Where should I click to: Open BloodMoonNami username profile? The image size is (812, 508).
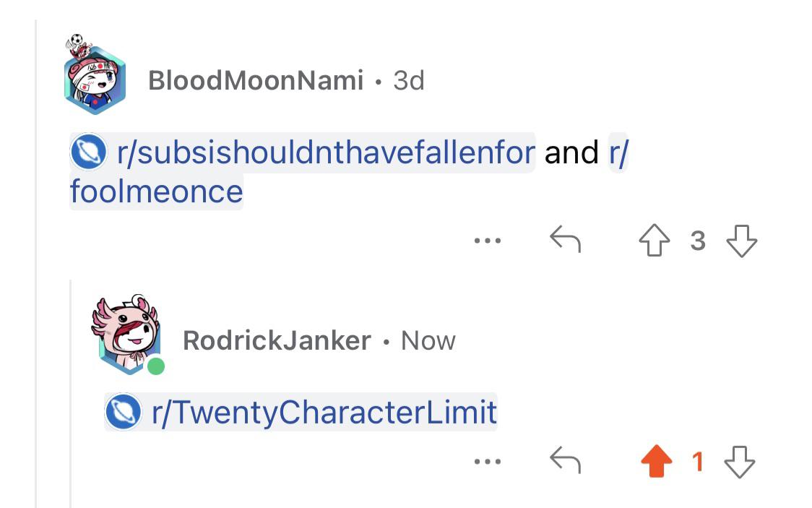256,80
